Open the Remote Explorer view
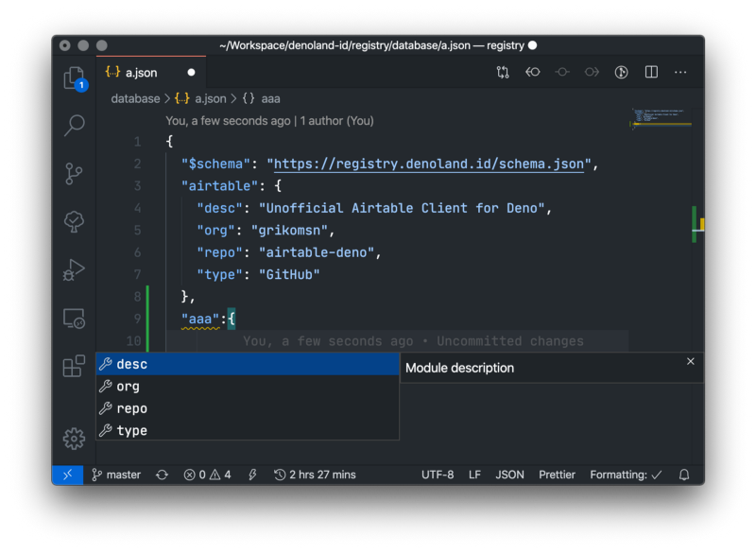The width and height of the screenshot is (756, 553). (74, 319)
